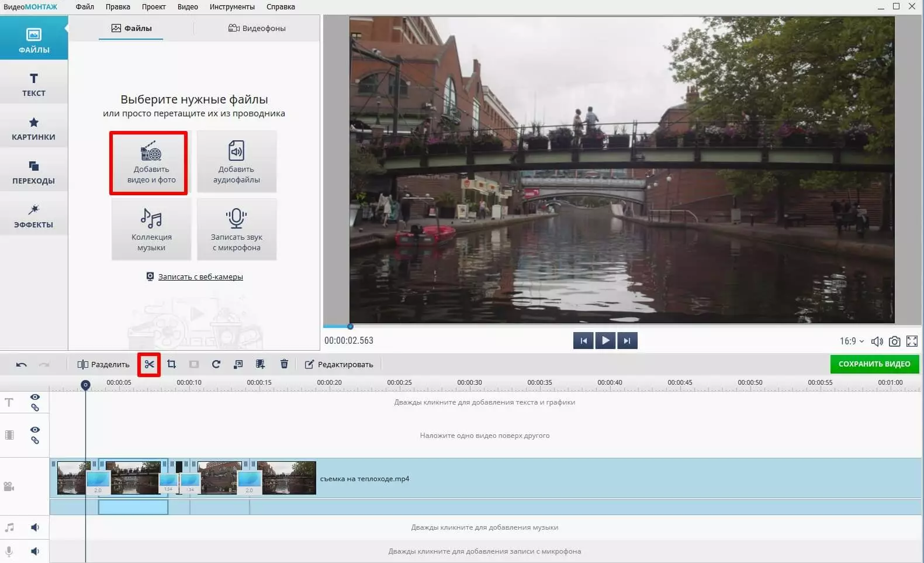The height and width of the screenshot is (563, 924).
Task: Click Записать с веб-камеры link
Action: tap(200, 277)
